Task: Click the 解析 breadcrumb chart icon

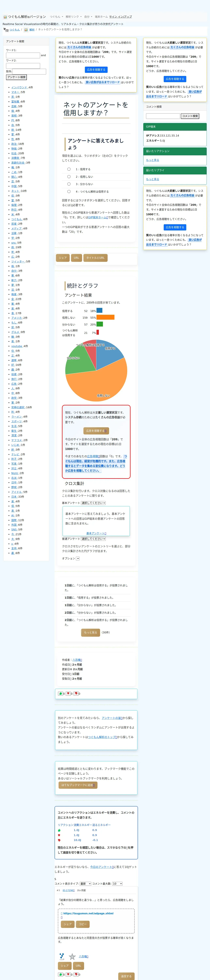Action: click(x=26, y=30)
